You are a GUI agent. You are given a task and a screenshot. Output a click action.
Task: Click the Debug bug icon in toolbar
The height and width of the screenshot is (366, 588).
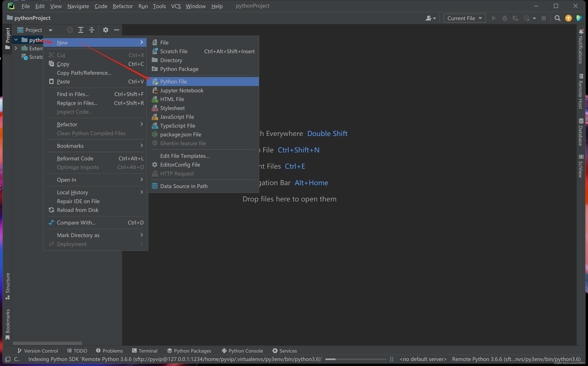pyautogui.click(x=505, y=18)
